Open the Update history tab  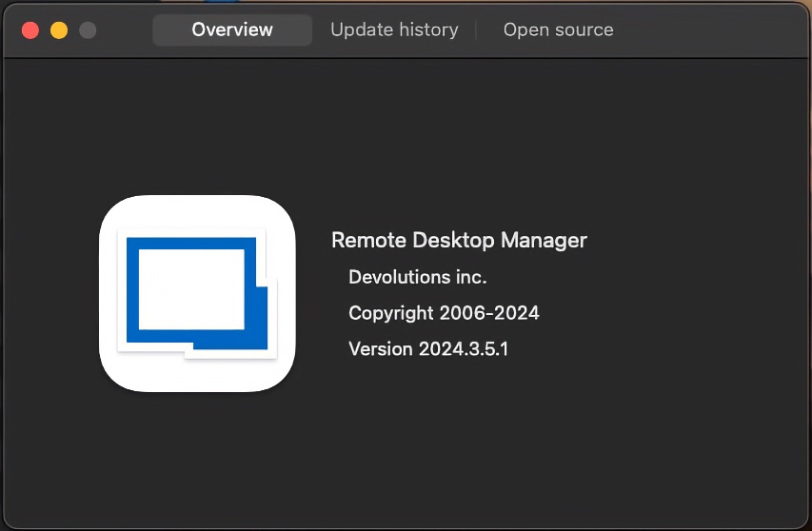click(394, 30)
